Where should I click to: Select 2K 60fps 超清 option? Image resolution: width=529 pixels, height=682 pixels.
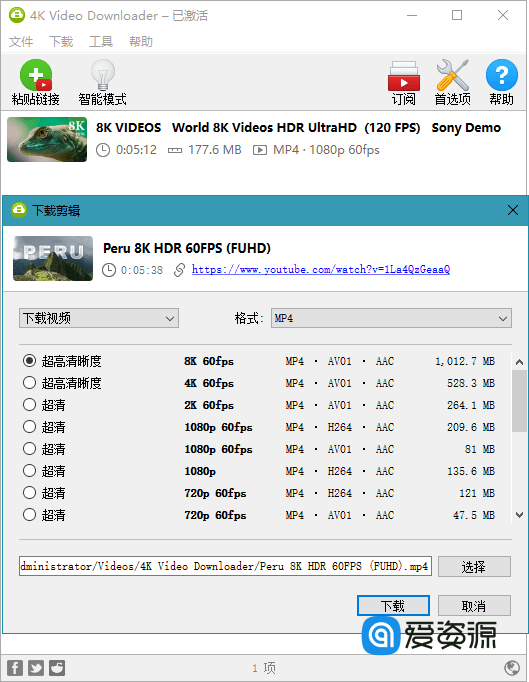tap(29, 405)
